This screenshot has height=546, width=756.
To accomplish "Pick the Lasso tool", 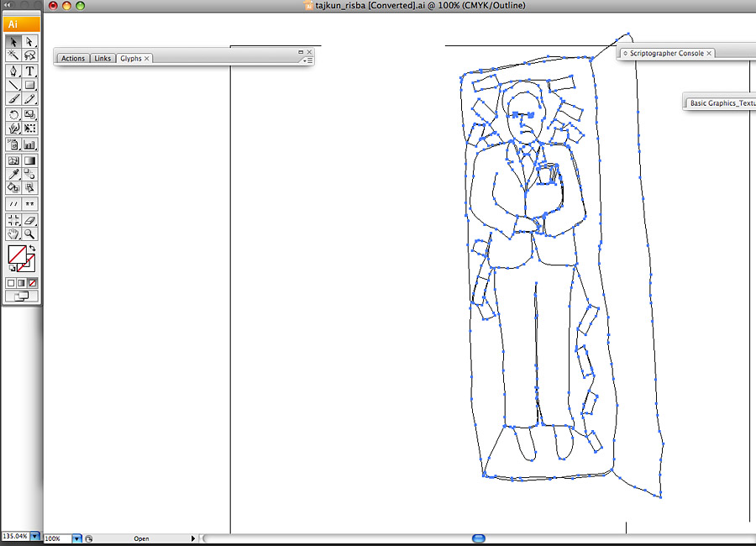I will 29,55.
